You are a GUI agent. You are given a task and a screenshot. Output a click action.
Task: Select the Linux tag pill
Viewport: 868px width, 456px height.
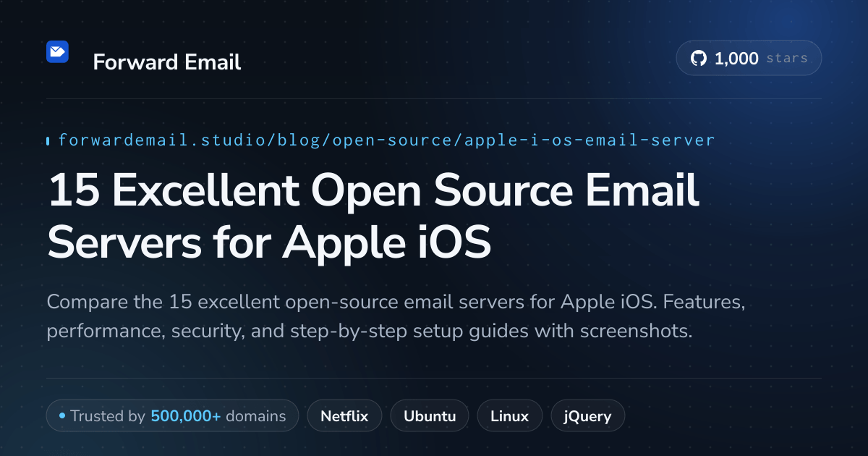click(509, 416)
